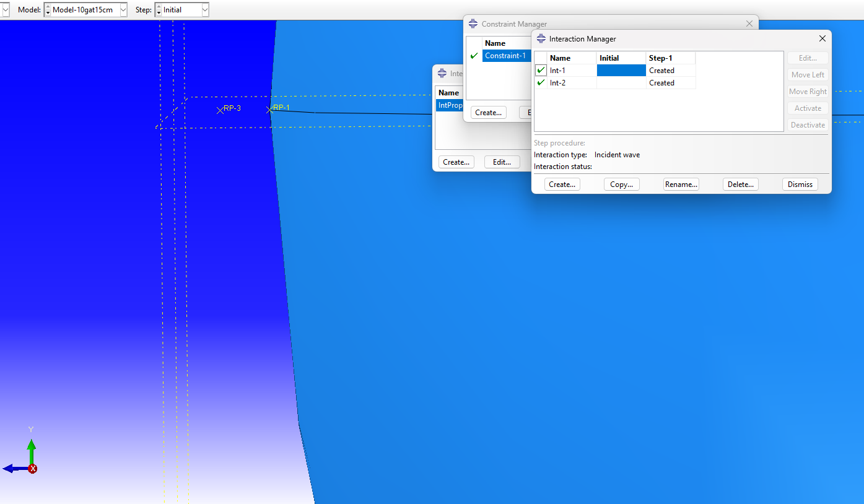Toggle the green checkmark for Int-1
Image resolution: width=864 pixels, height=504 pixels.
click(x=541, y=70)
